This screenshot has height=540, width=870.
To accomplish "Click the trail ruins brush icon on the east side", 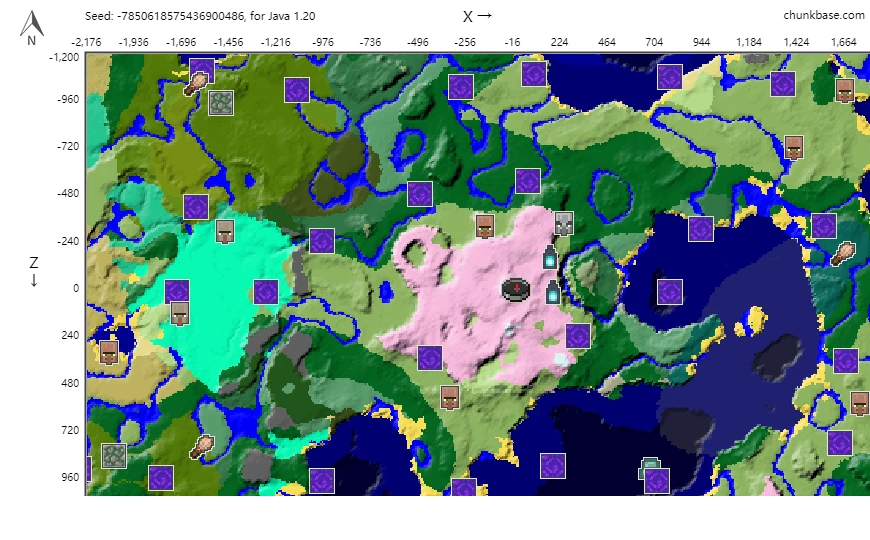I will (843, 254).
